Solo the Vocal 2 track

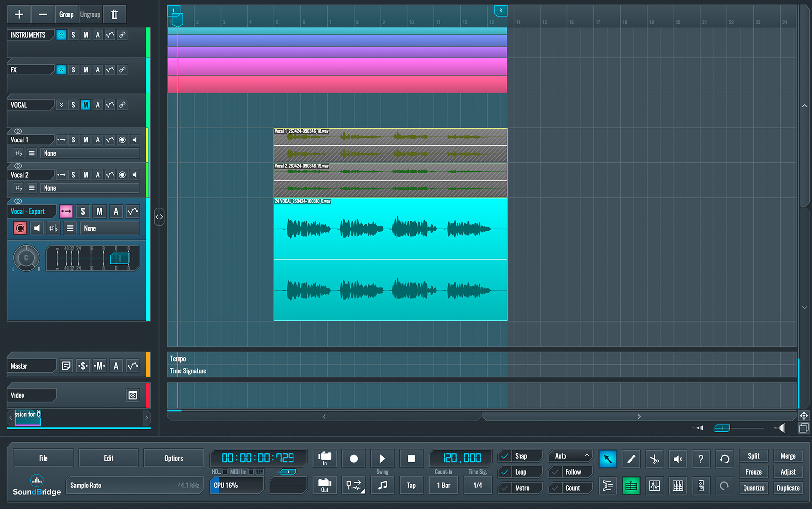tap(73, 175)
